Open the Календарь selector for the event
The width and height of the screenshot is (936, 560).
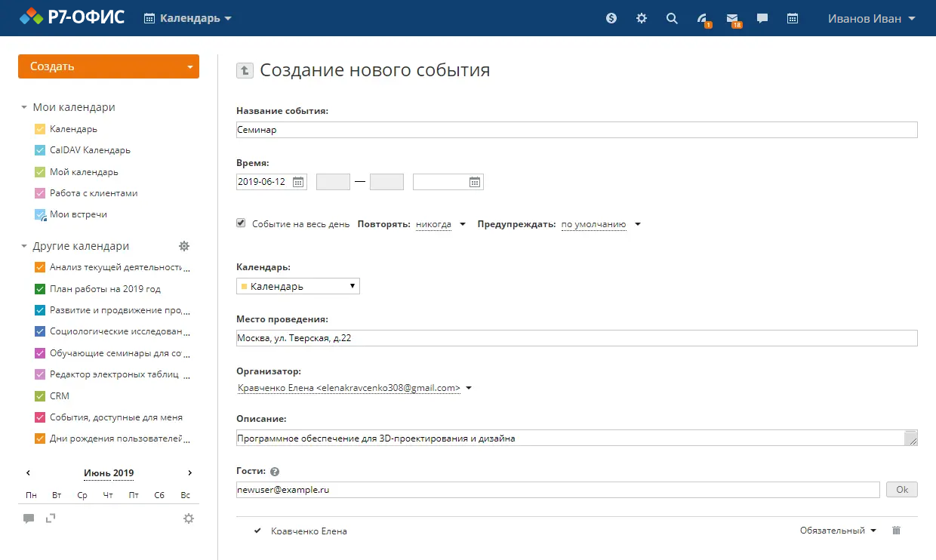pyautogui.click(x=298, y=285)
